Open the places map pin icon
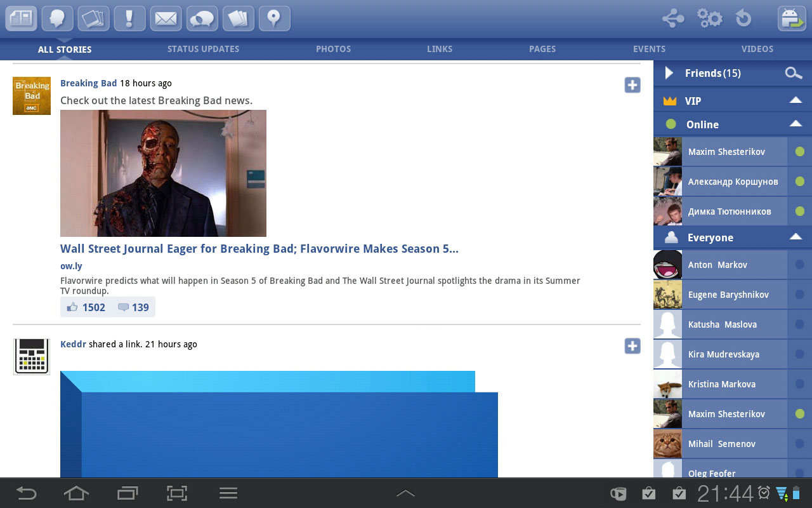Image resolution: width=812 pixels, height=508 pixels. 274,18
